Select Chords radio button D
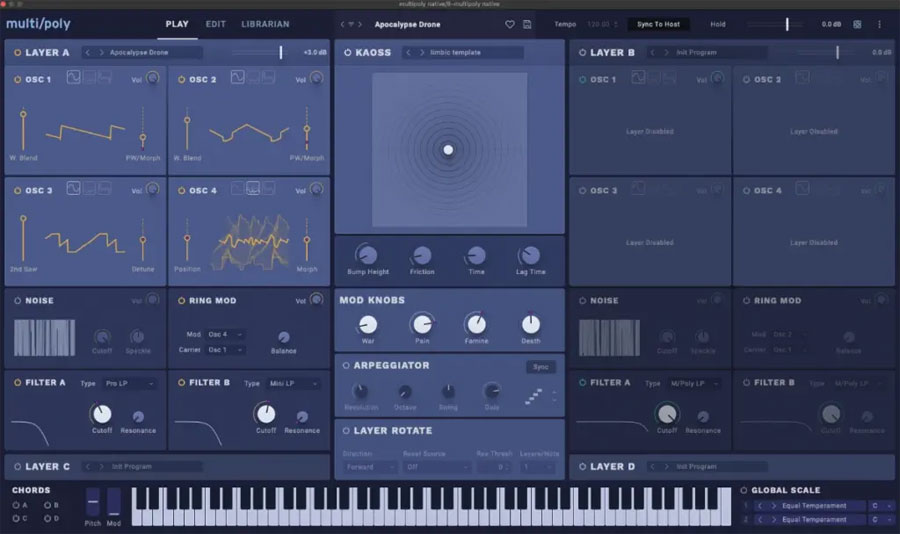The height and width of the screenshot is (534, 900). tap(47, 518)
